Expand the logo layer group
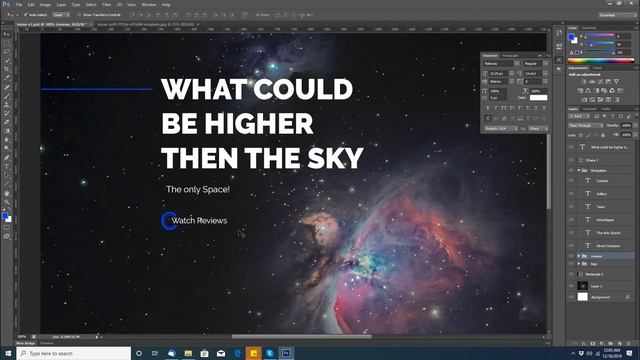640x360 pixels. 579,264
